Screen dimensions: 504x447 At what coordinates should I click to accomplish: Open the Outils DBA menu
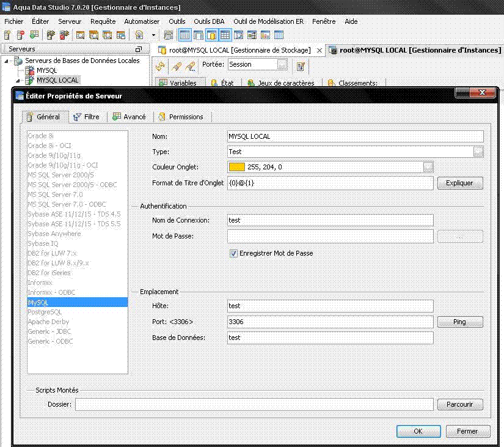click(x=209, y=21)
